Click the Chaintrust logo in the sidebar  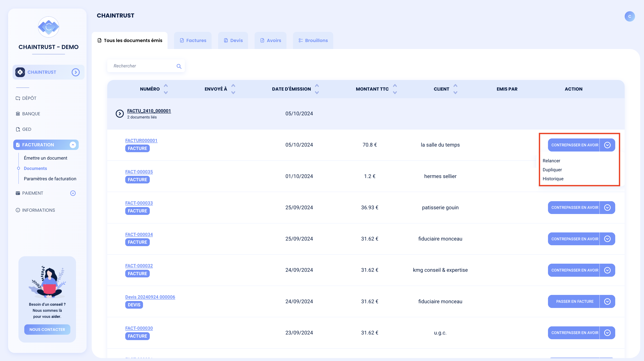coord(49,27)
